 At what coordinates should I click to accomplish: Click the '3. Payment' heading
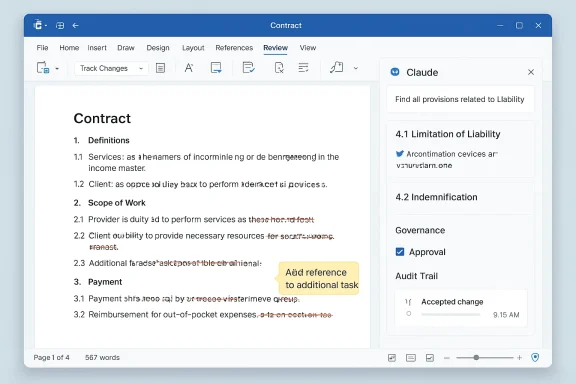click(98, 282)
